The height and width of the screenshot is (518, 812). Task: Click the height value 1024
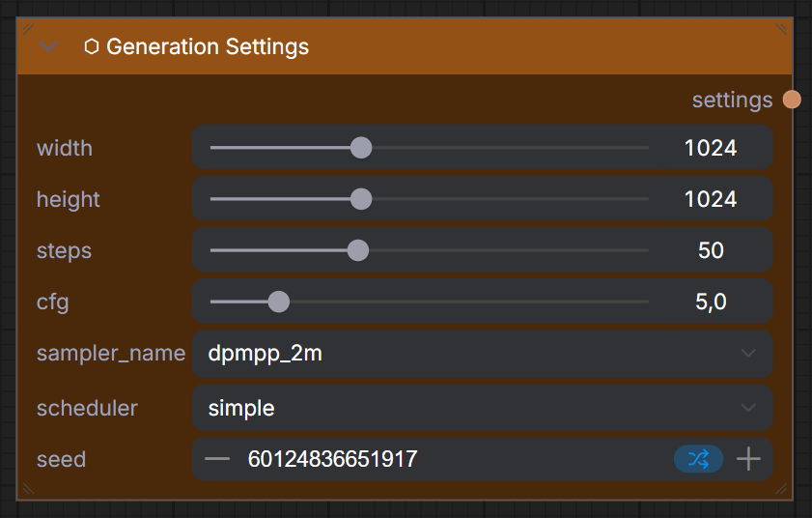click(x=711, y=200)
